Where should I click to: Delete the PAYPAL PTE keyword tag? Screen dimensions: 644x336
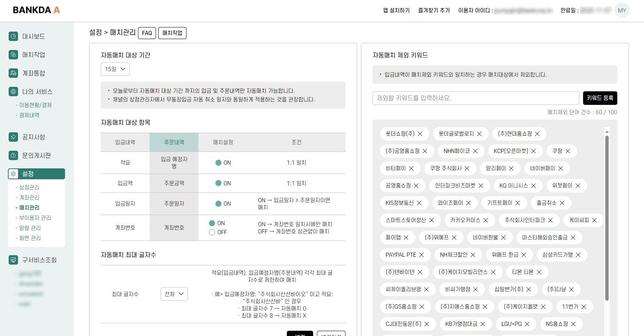[x=421, y=255]
